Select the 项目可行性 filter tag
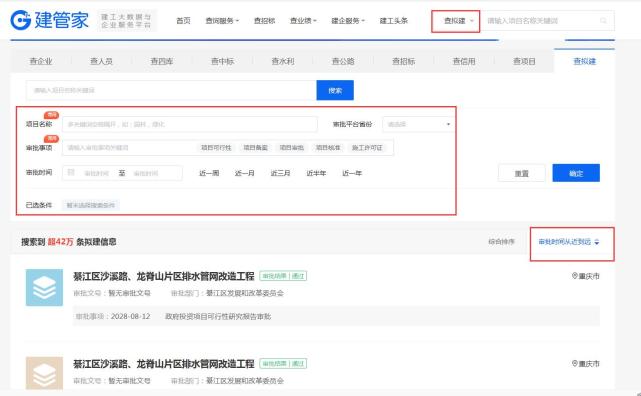The height and width of the screenshot is (396, 641). pos(216,148)
